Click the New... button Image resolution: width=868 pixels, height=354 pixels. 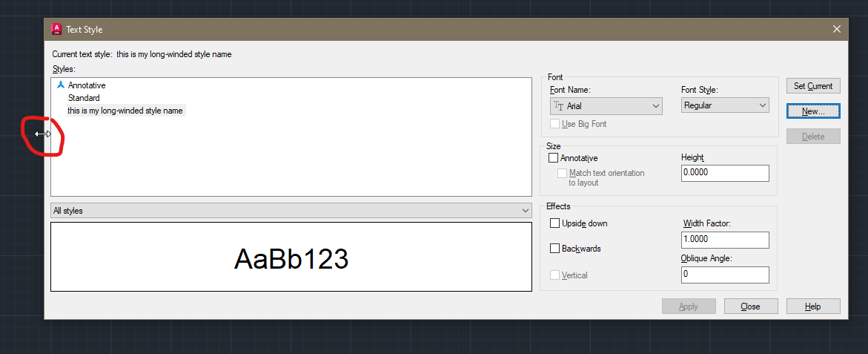[813, 111]
